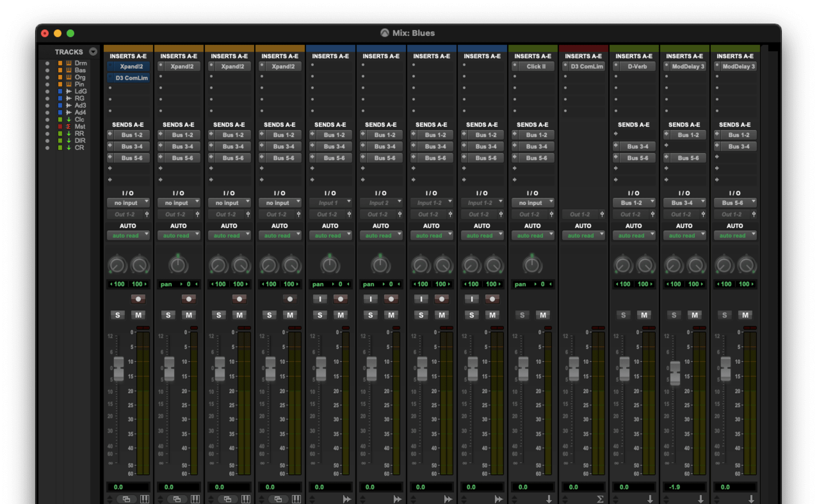Click the pan knob on the Input 1 strip
Image resolution: width=817 pixels, height=504 pixels.
click(x=329, y=265)
